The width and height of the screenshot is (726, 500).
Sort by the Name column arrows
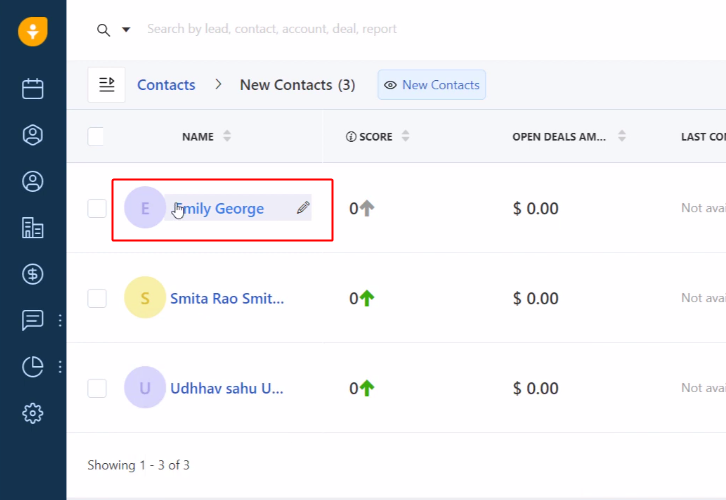point(227,137)
